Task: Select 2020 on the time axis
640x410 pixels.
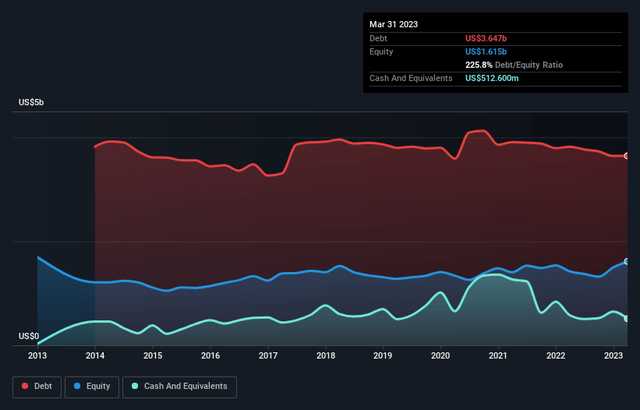Action: 440,355
